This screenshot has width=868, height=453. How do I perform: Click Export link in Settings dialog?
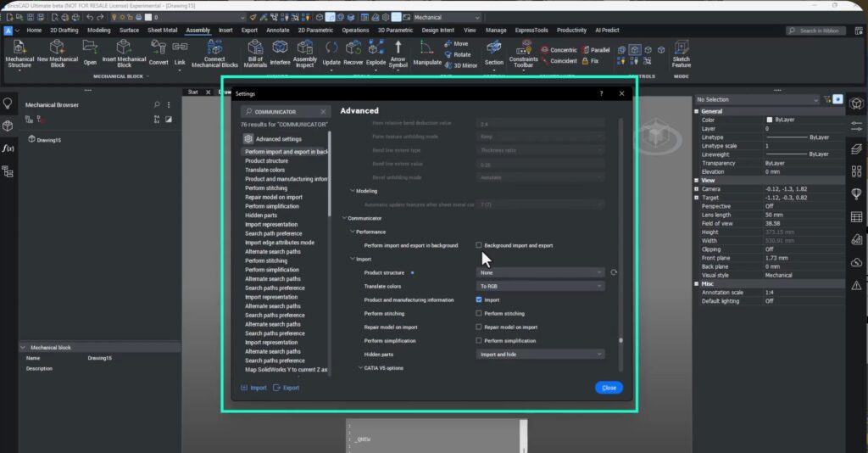pos(287,388)
